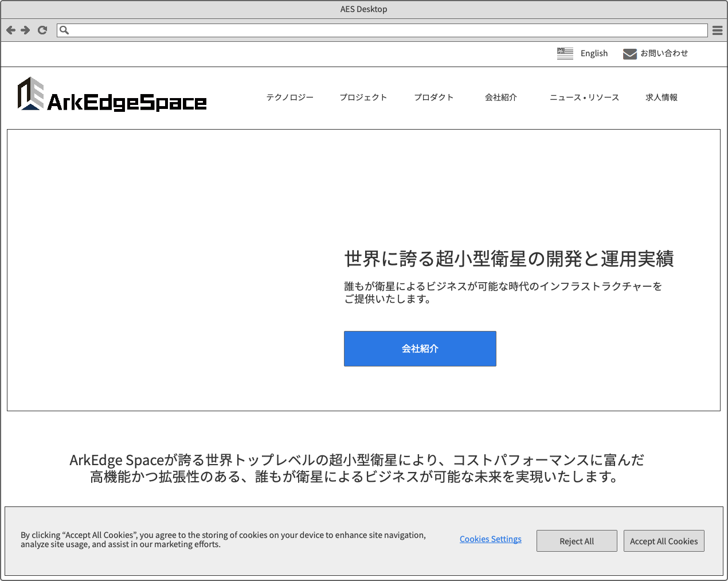Click the browser back arrow
The height and width of the screenshot is (581, 728).
[11, 30]
